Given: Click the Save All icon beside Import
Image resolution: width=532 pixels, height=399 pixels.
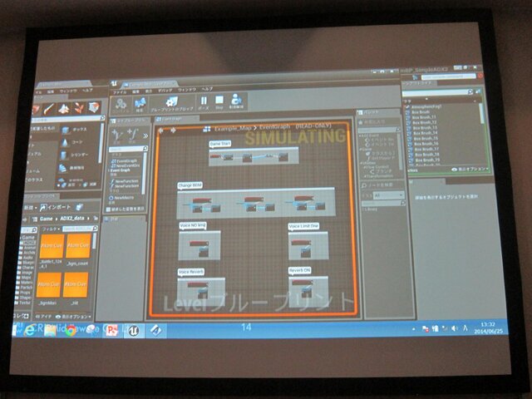Looking at the screenshot, I should coord(80,207).
